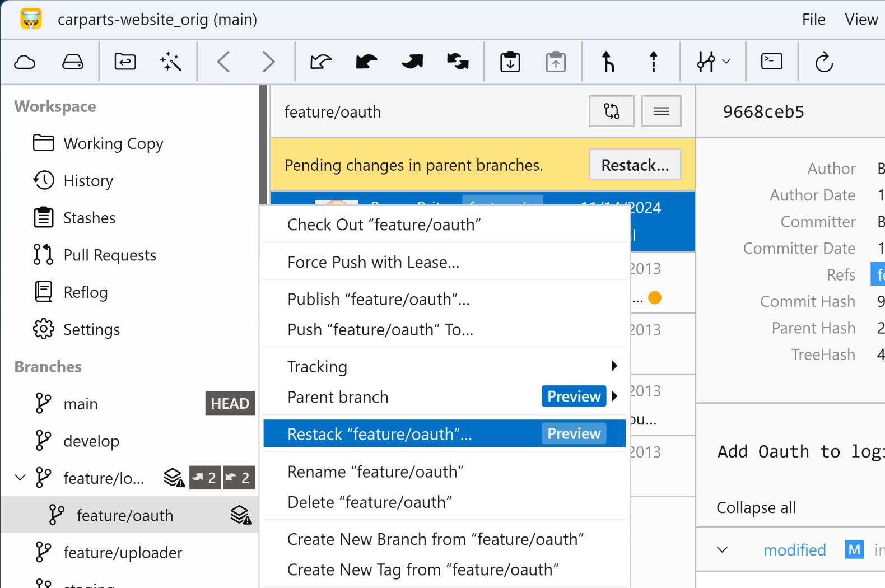Navigate back with the left arrow

click(x=223, y=62)
